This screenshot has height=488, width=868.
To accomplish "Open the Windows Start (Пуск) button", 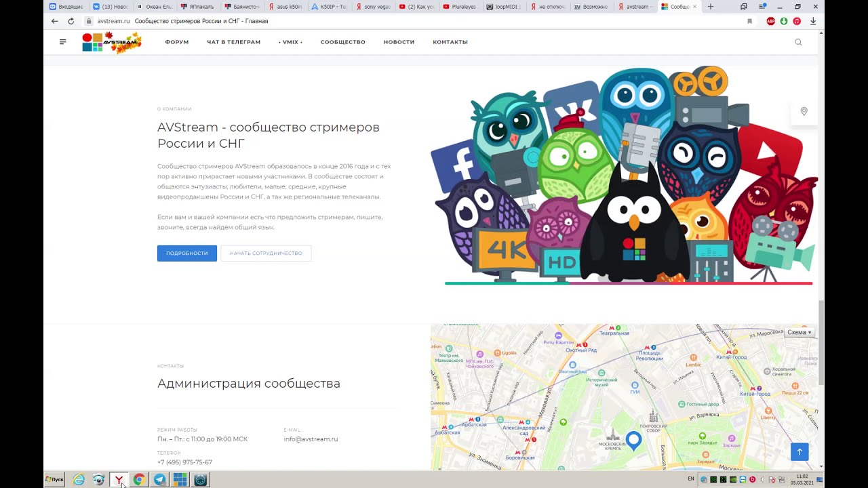I will tap(54, 480).
